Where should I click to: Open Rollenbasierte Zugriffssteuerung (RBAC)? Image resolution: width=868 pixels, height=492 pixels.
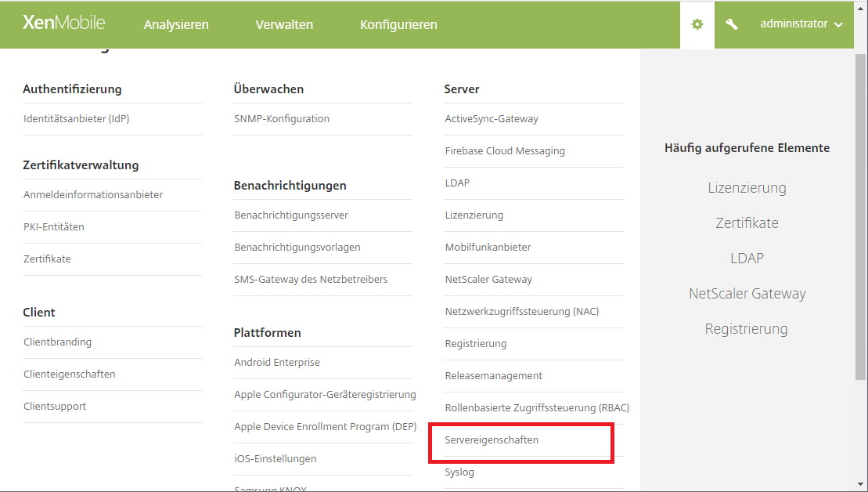(x=537, y=408)
